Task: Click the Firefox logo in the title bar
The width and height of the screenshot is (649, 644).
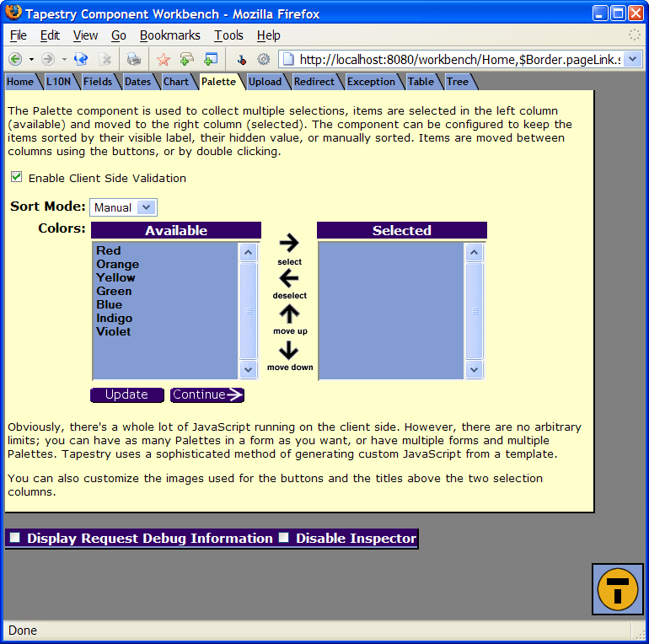Action: click(x=13, y=13)
